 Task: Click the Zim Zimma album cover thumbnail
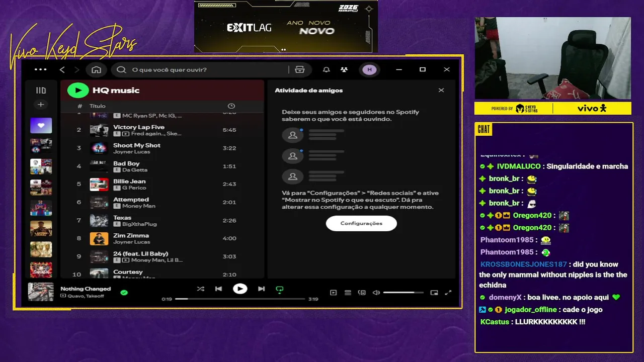(x=99, y=238)
